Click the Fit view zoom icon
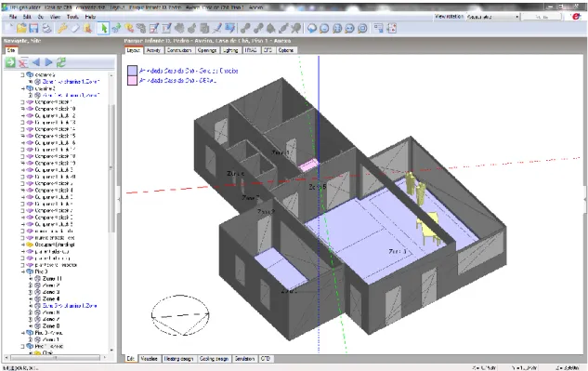 click(337, 28)
